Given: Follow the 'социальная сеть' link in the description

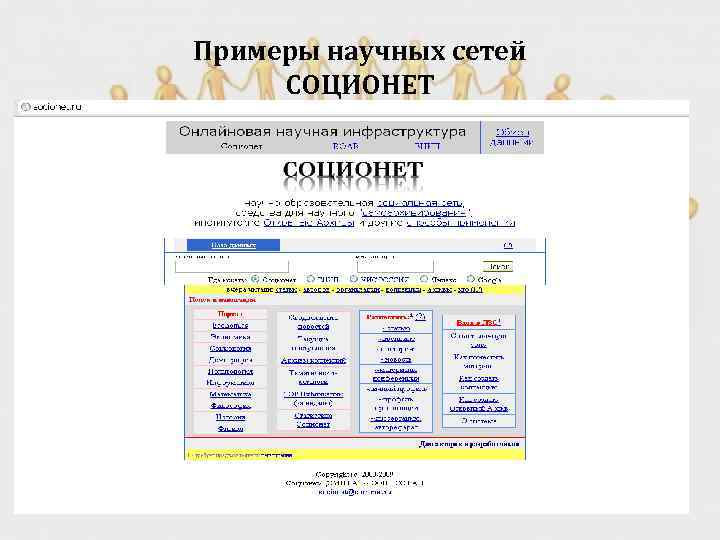Looking at the screenshot, I should tap(420, 202).
